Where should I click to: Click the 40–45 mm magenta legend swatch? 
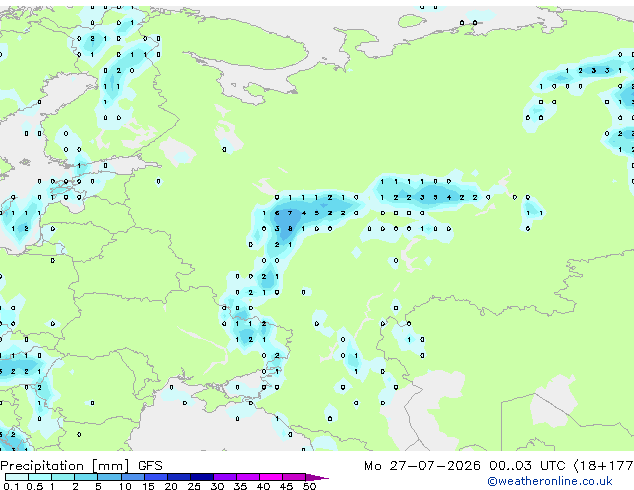[x=271, y=477]
